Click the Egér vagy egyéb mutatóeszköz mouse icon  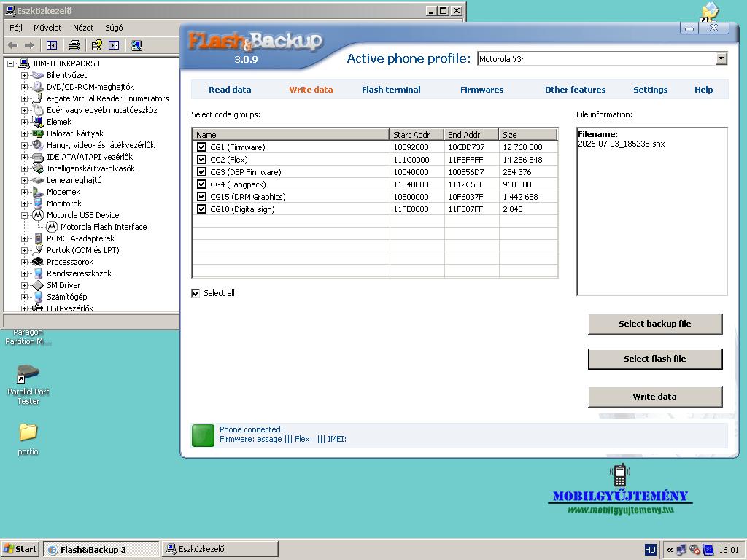(38, 110)
